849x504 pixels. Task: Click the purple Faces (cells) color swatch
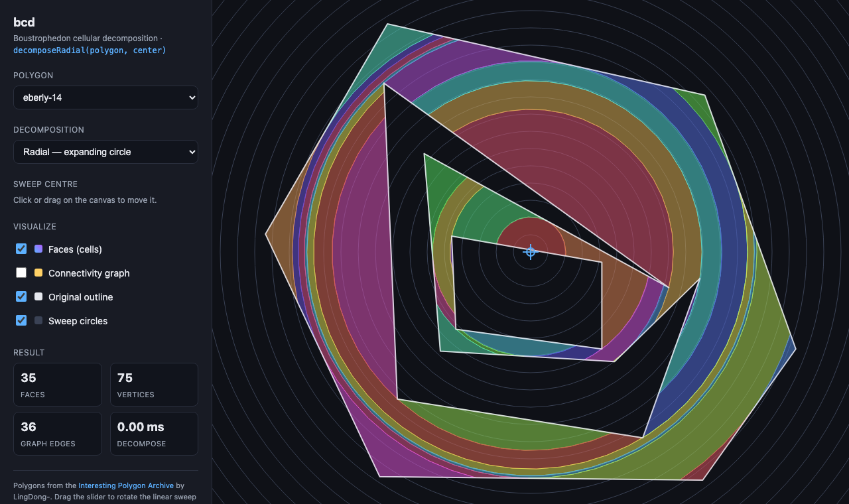[38, 249]
